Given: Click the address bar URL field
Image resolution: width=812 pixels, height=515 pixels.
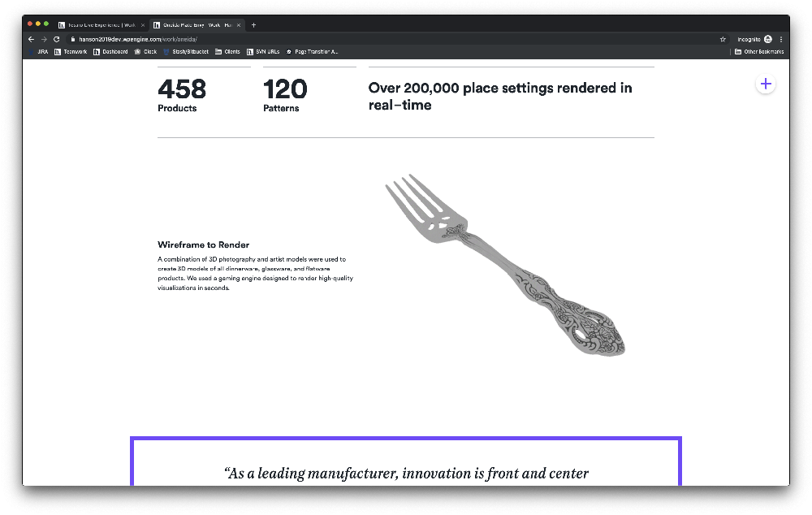Looking at the screenshot, I should tap(394, 39).
